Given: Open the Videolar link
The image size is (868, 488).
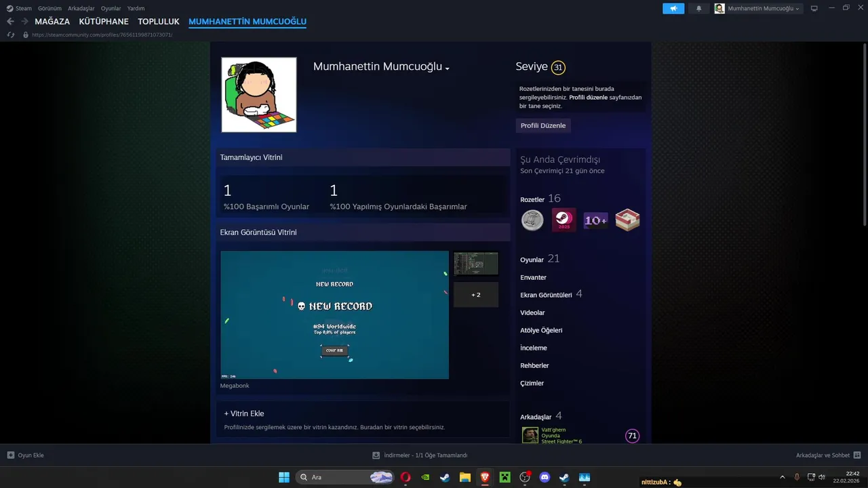Looking at the screenshot, I should [x=532, y=312].
